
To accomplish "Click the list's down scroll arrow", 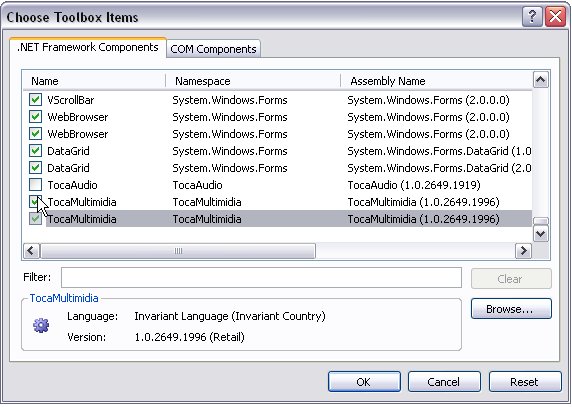I will coord(540,234).
